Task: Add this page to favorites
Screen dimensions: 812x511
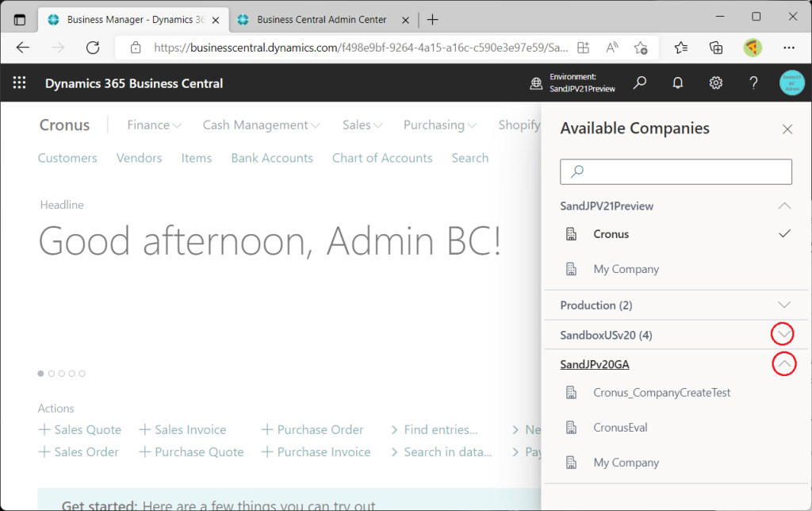Action: point(641,48)
